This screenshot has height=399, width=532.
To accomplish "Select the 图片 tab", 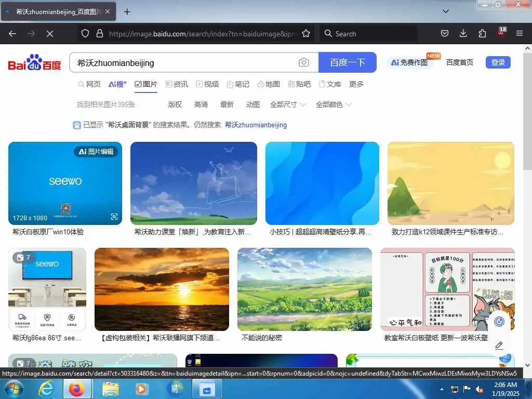I will point(146,84).
